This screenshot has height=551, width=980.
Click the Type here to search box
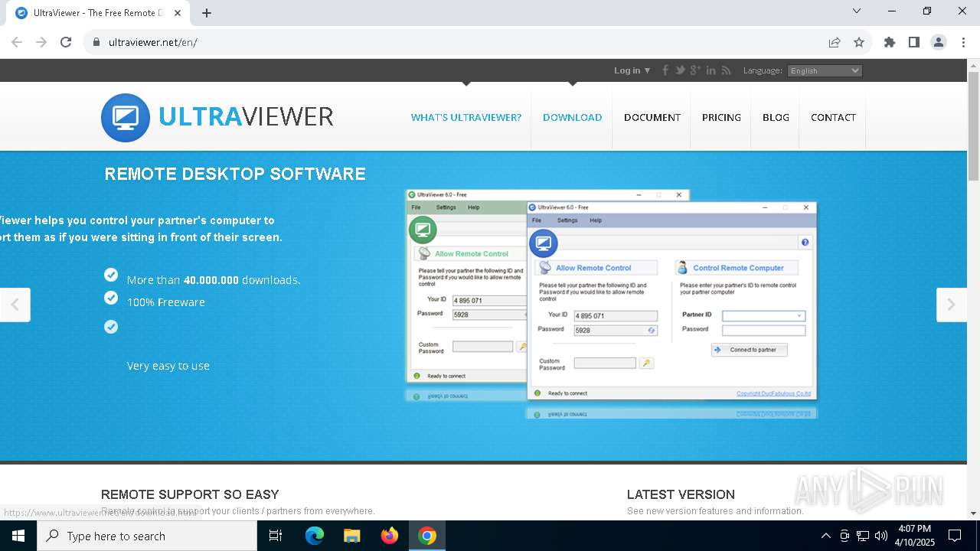coord(147,536)
